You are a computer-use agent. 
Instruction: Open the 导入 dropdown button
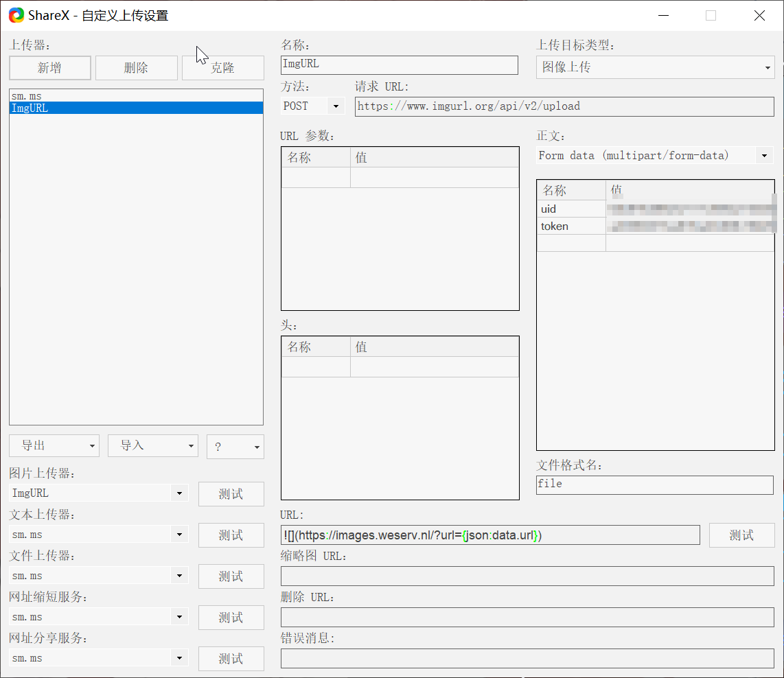click(153, 445)
